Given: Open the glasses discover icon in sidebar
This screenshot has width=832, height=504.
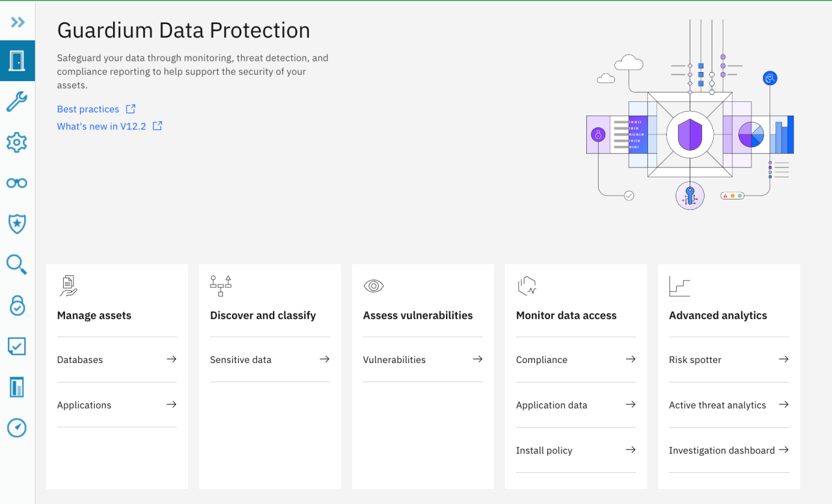Looking at the screenshot, I should coord(17,183).
